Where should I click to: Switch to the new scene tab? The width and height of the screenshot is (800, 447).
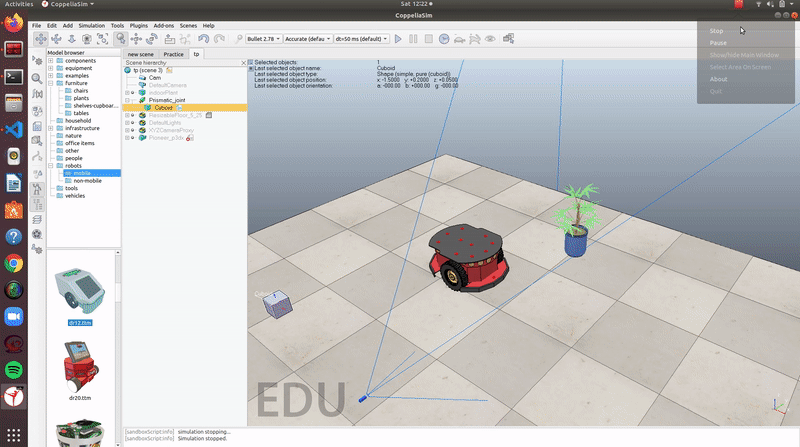click(x=141, y=54)
